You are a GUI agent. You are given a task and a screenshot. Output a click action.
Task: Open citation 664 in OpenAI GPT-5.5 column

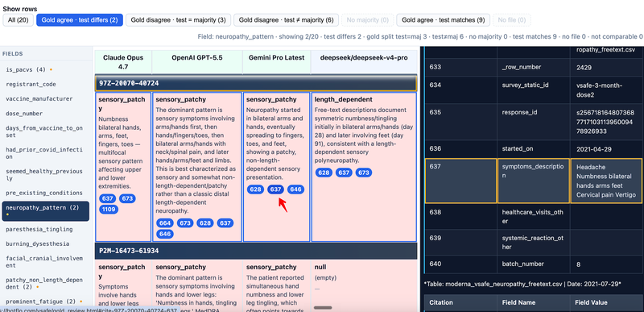165,223
